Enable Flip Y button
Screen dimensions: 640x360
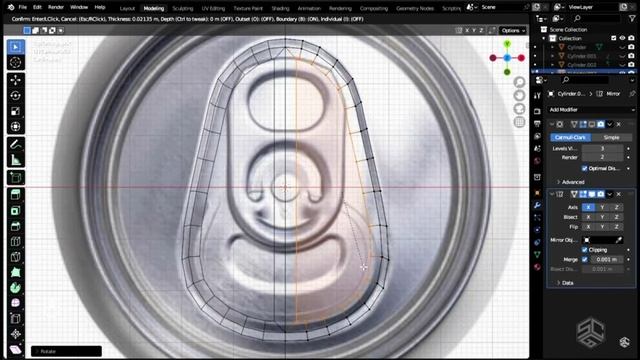(x=602, y=227)
